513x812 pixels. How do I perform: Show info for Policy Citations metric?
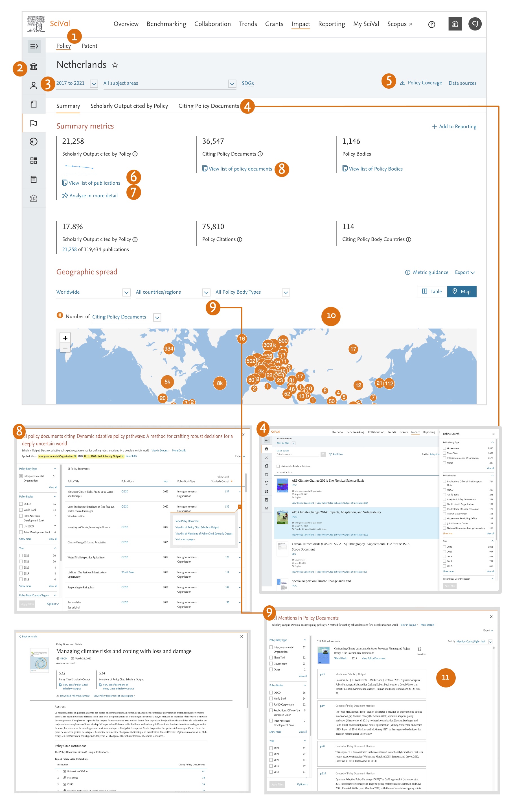click(240, 239)
